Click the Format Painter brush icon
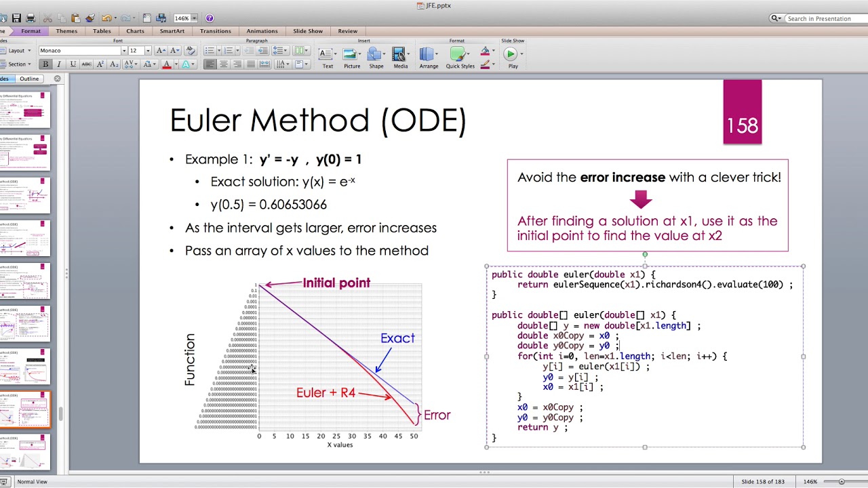The width and height of the screenshot is (868, 488). tap(90, 18)
